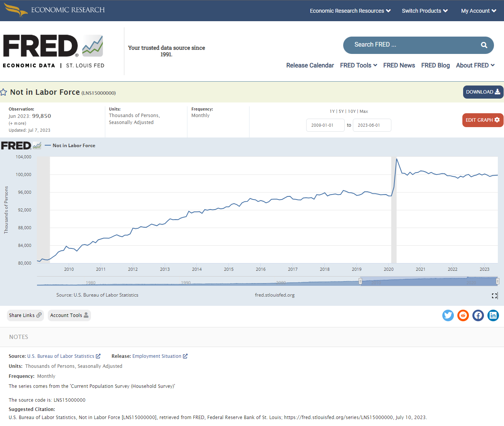Click the Economic Research eagle logo
This screenshot has height=426, width=504.
[x=16, y=10]
